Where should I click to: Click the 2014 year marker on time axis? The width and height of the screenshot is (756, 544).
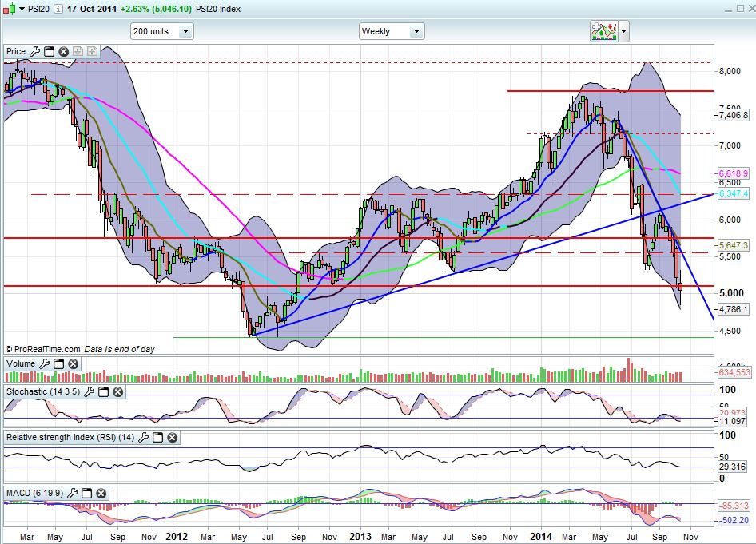[540, 536]
